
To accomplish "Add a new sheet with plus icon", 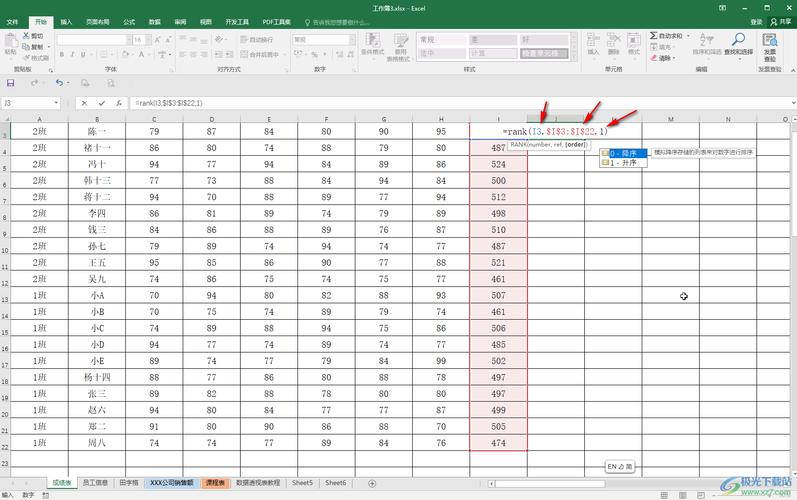I will coord(372,483).
